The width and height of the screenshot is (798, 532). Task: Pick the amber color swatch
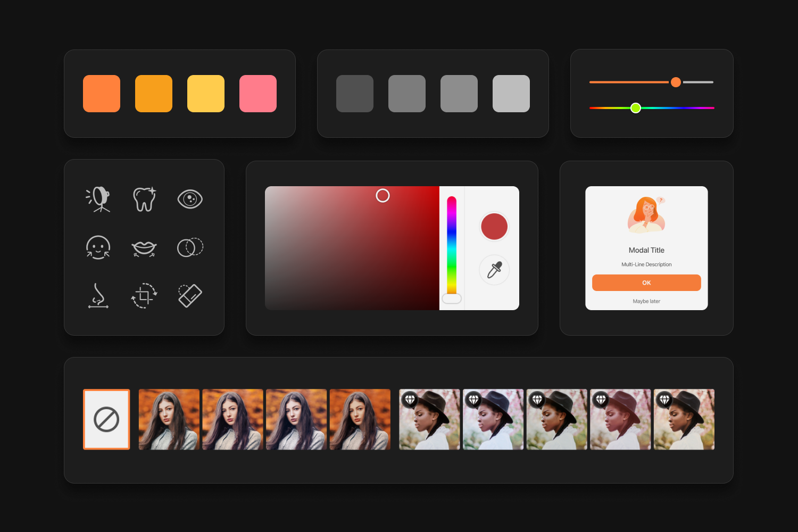point(154,94)
